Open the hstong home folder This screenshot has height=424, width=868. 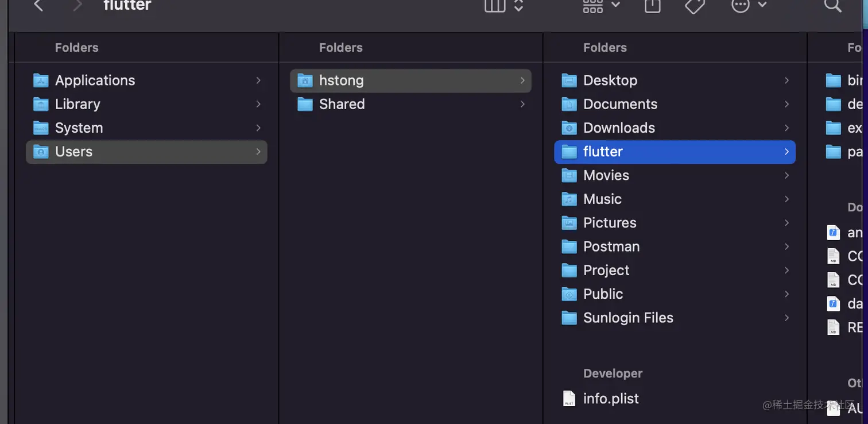[341, 80]
